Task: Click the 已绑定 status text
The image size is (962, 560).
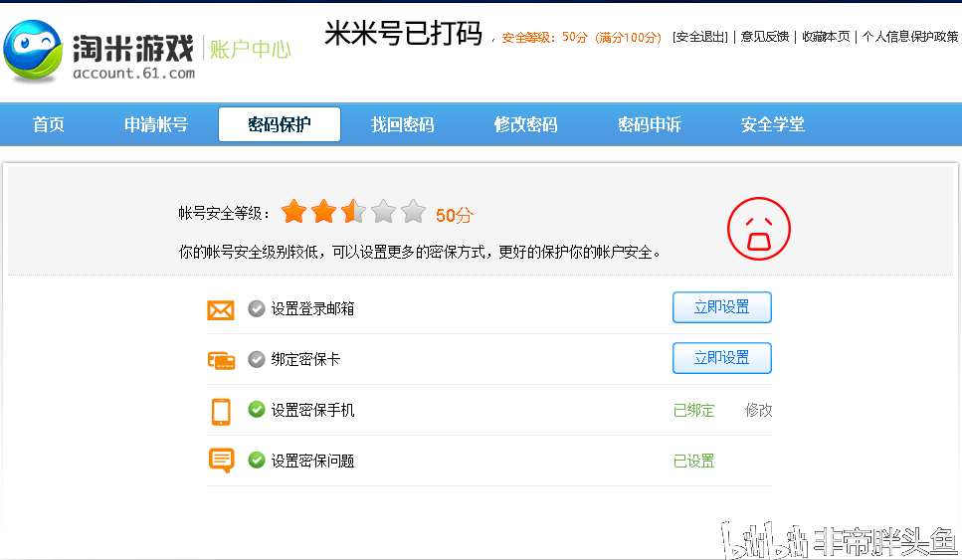Action: 693,411
